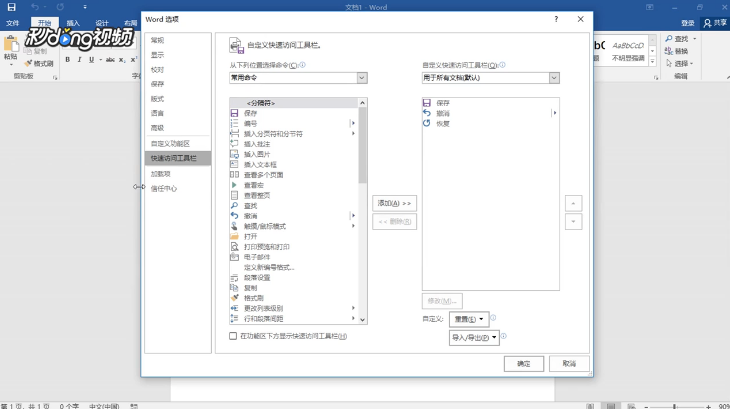Screen dimensions: 730x409
Task: Click zoom slider in Word status bar
Action: [674, 406]
